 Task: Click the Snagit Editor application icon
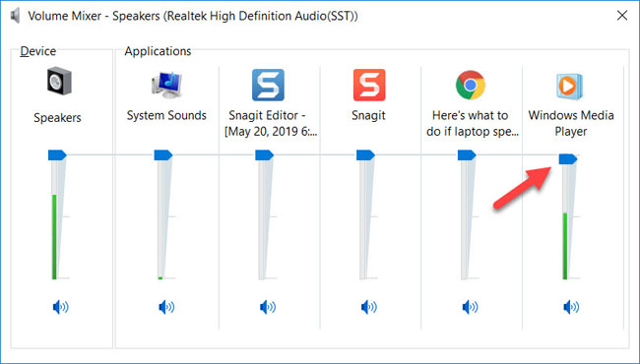tap(268, 85)
